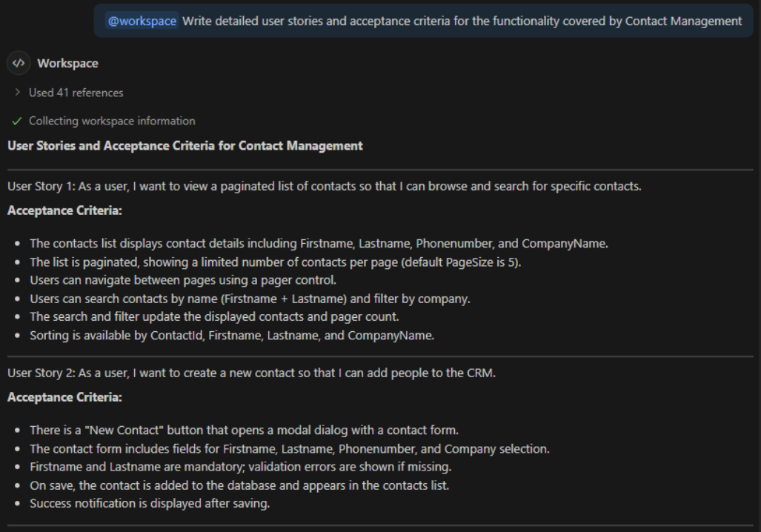Screen dimensions: 761x532
Task: Click the User Stories and Acceptance Criteria heading
Action: [185, 145]
